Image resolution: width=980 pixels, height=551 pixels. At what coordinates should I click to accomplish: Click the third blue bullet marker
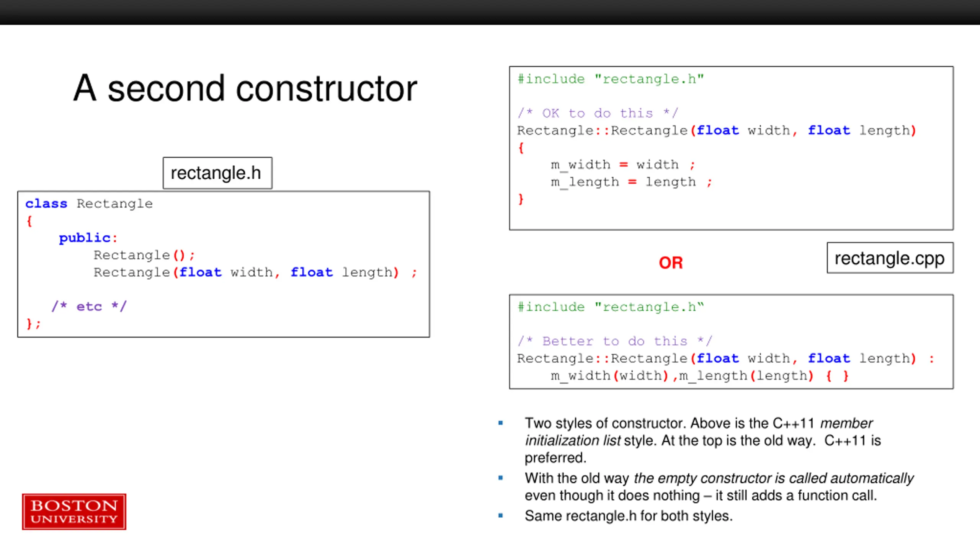click(x=500, y=515)
